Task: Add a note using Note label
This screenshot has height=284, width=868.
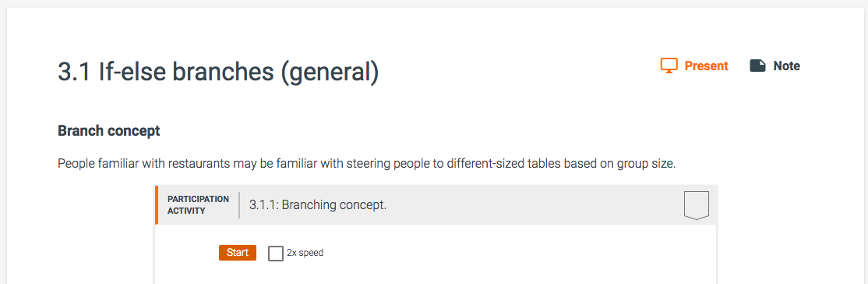Action: tap(787, 66)
